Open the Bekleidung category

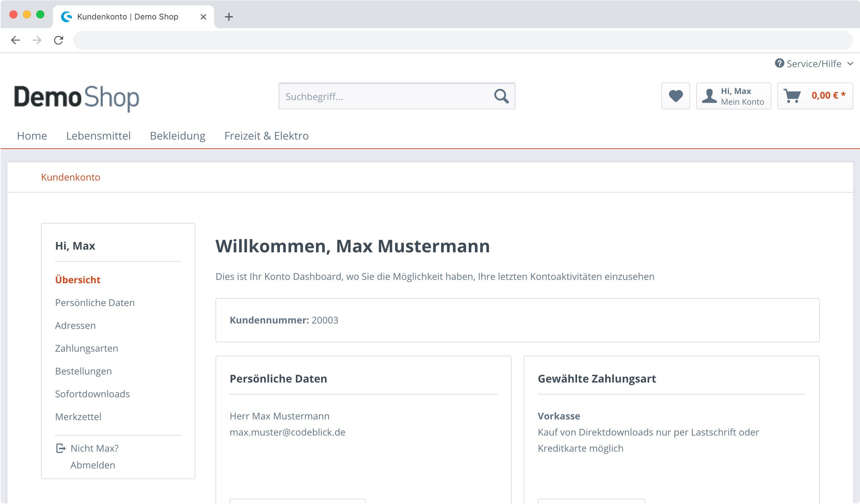click(x=178, y=136)
